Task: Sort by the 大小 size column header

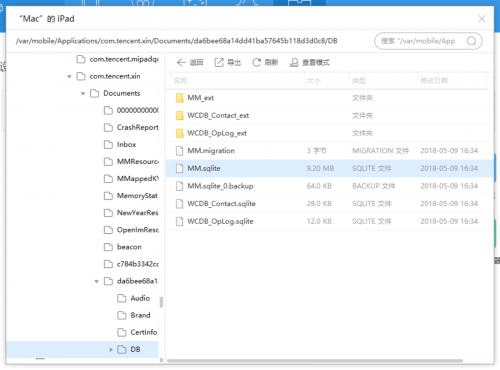Action: pyautogui.click(x=313, y=80)
